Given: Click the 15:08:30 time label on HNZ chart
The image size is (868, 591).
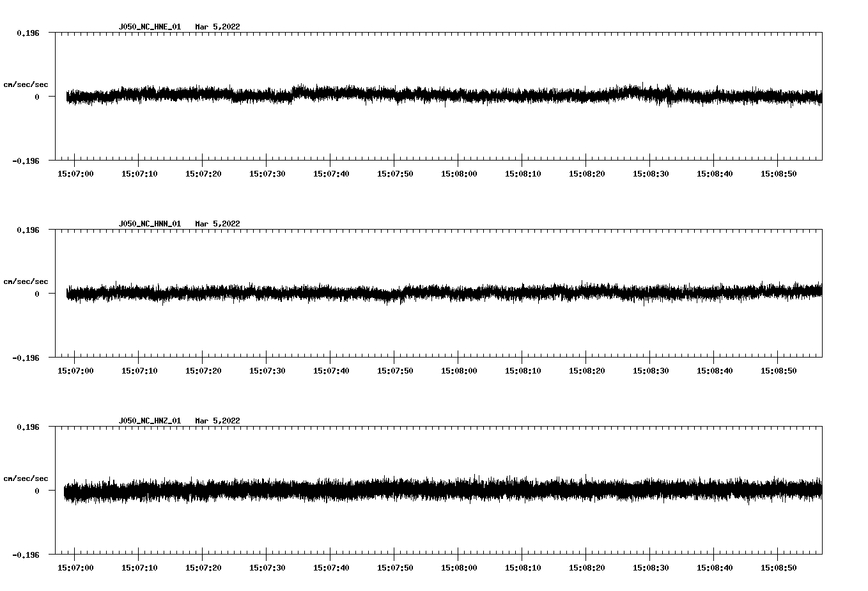Looking at the screenshot, I should 651,568.
